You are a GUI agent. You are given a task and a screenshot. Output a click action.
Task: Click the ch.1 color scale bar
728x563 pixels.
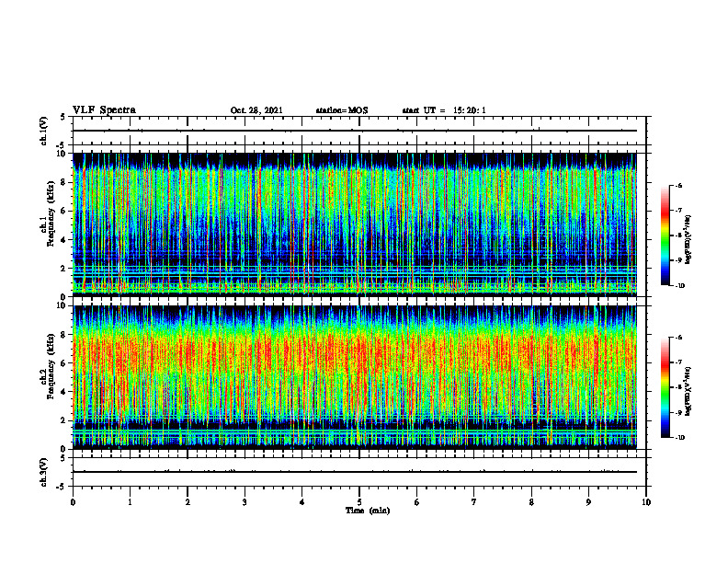665,236
